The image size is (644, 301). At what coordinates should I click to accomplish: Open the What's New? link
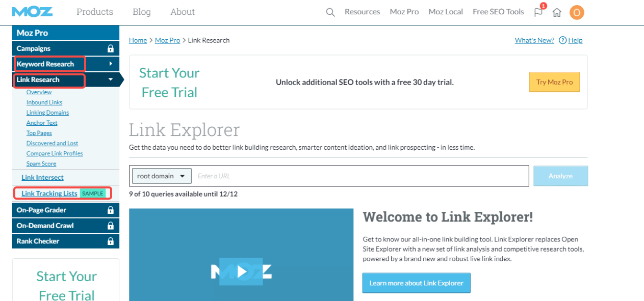[x=534, y=40]
